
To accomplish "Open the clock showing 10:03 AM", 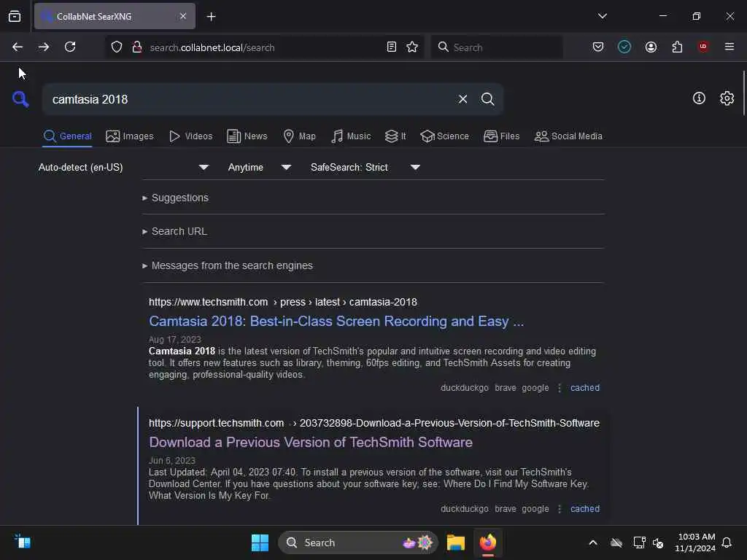I will click(x=695, y=542).
